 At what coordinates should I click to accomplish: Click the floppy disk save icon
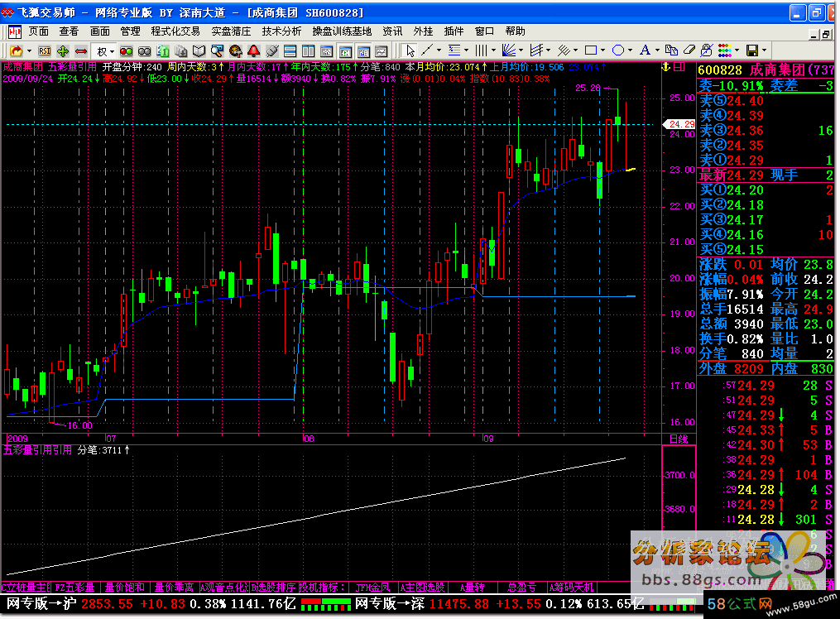click(x=752, y=50)
